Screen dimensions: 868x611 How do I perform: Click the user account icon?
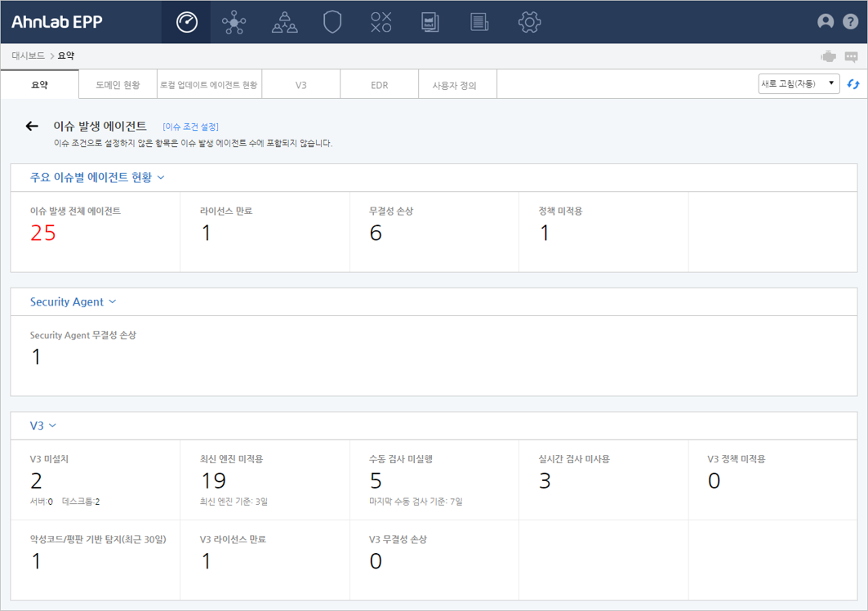coord(826,22)
